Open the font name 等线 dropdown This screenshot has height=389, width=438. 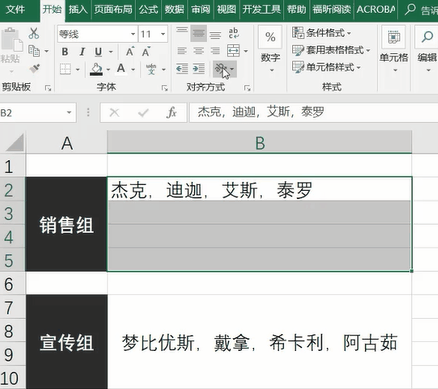(133, 34)
